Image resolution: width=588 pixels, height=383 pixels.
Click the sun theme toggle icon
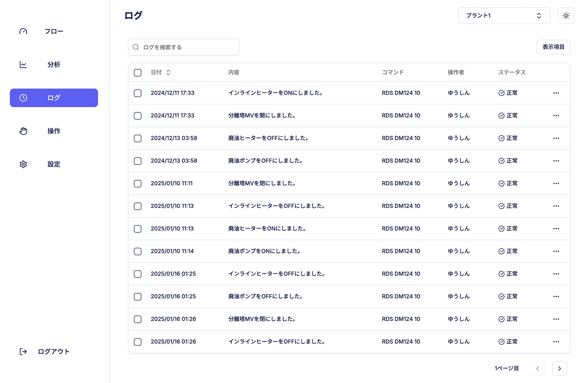pos(566,16)
